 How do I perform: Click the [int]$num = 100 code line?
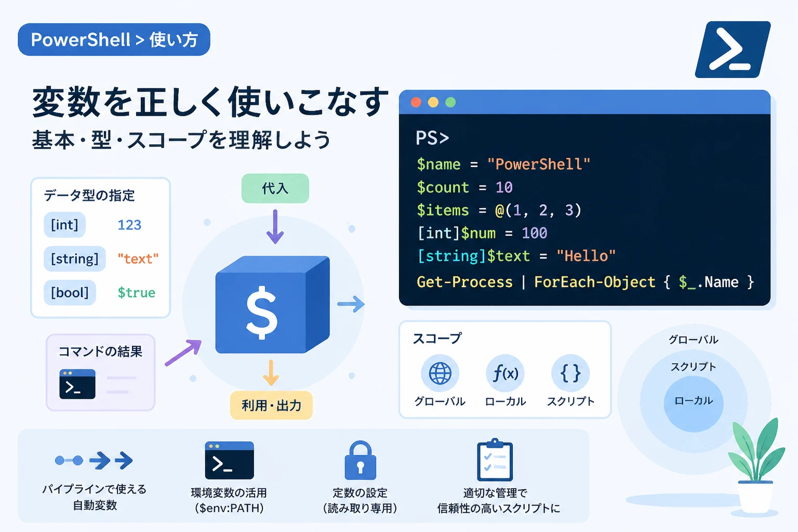tap(482, 233)
